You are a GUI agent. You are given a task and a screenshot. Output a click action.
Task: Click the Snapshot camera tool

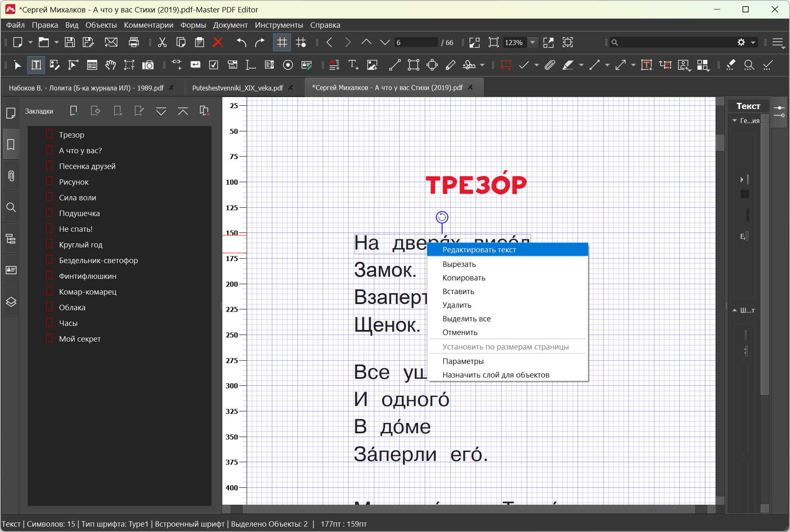tap(148, 65)
